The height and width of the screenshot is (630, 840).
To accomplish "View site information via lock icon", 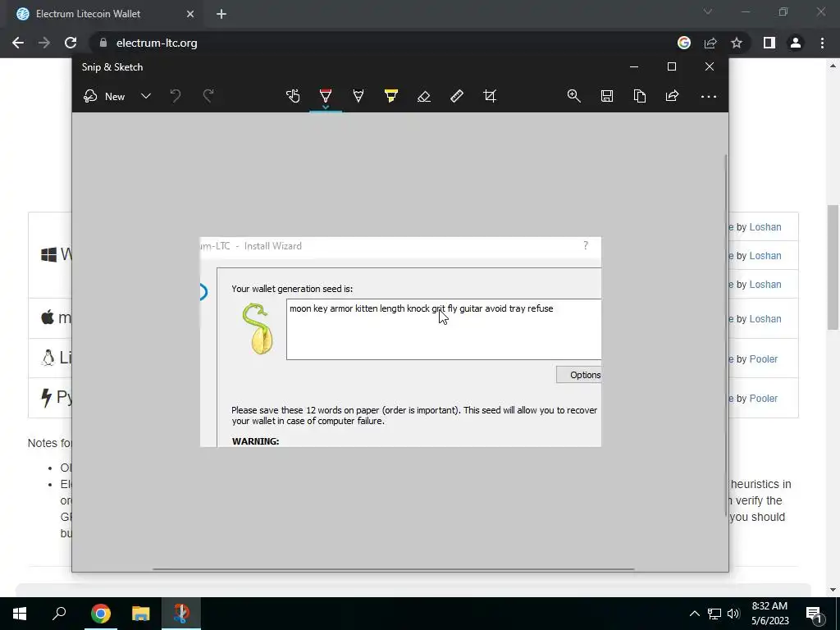I will [x=103, y=43].
